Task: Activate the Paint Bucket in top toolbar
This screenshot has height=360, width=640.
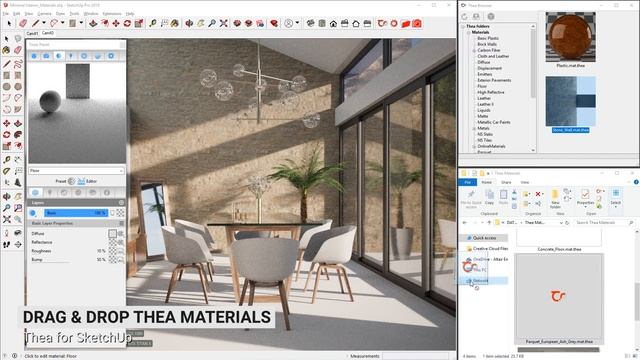Action: (175, 24)
